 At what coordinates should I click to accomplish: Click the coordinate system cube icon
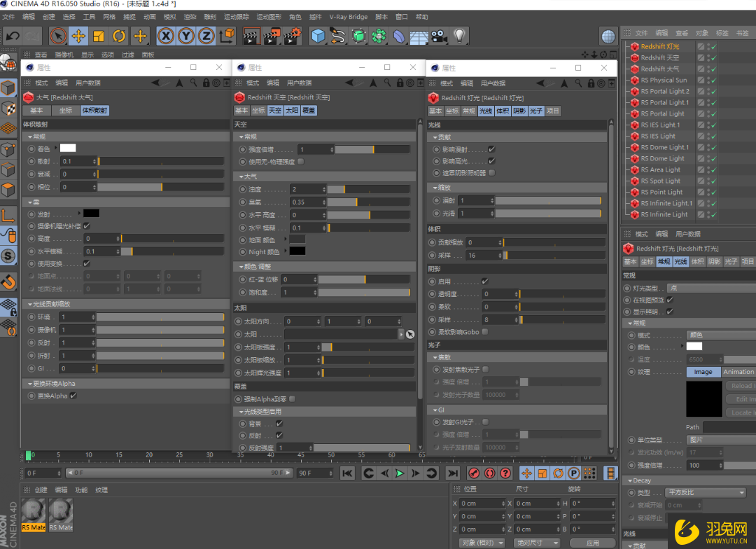click(227, 36)
